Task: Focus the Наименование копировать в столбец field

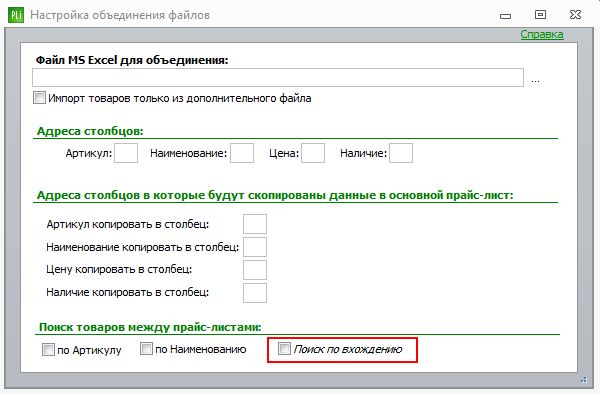Action: [255, 247]
